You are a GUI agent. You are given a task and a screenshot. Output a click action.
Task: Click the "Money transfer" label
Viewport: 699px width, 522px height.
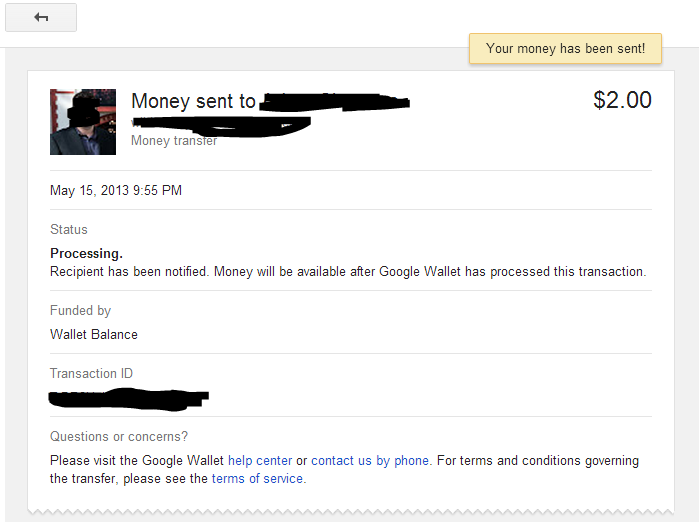click(174, 141)
